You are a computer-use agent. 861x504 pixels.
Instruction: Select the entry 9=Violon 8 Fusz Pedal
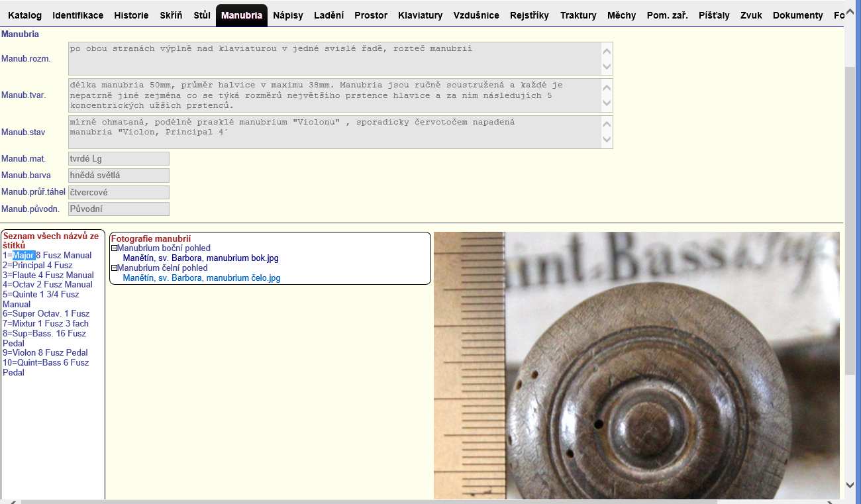click(46, 353)
